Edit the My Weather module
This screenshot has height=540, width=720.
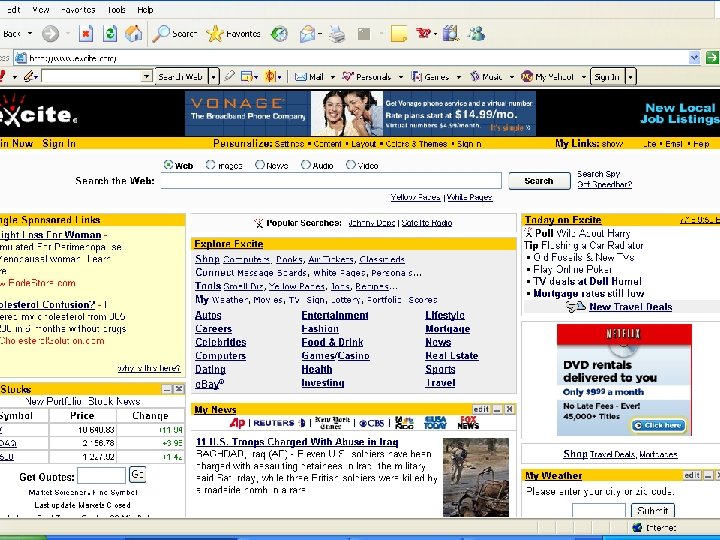tap(692, 475)
